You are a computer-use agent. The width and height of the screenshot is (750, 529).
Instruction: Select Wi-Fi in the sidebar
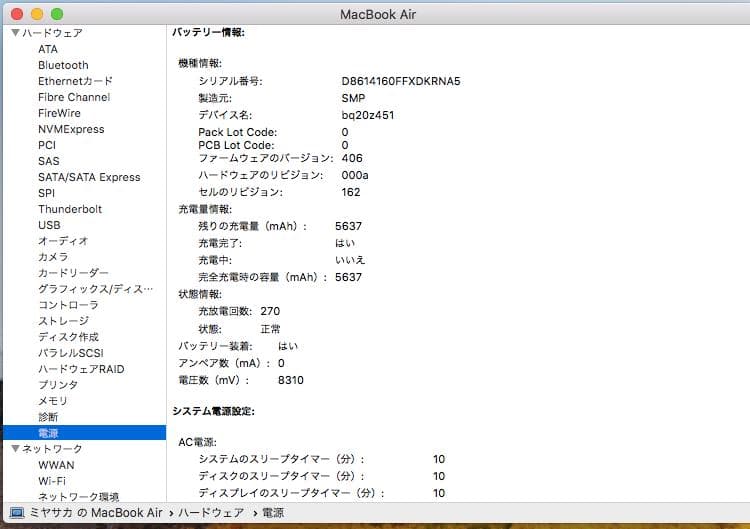tap(52, 481)
